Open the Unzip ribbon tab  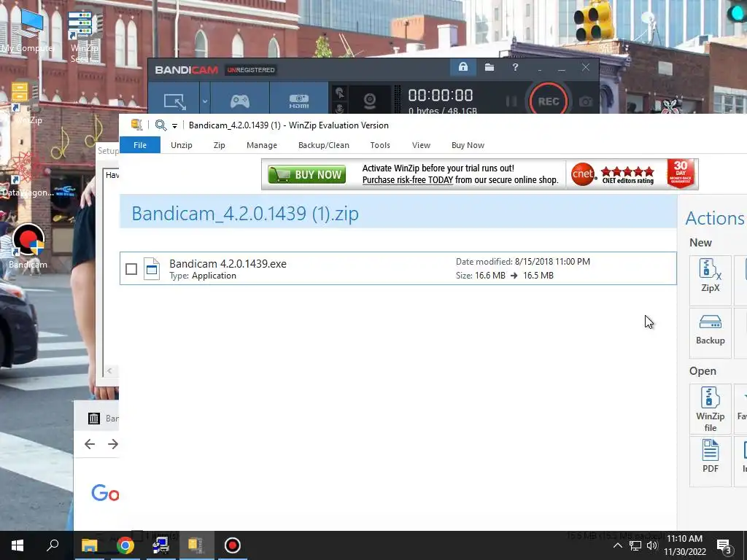tap(182, 145)
